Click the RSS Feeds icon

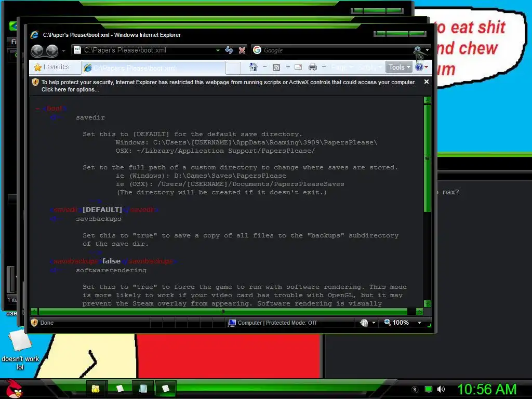point(276,67)
